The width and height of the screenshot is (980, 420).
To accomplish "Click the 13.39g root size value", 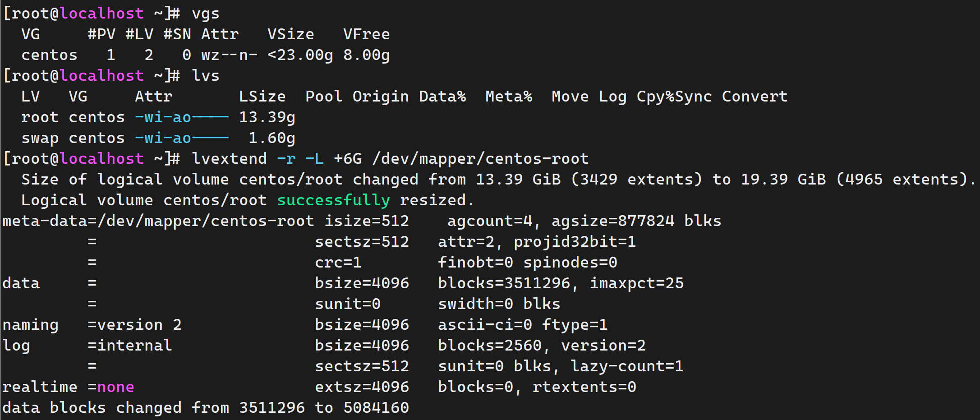I will [267, 117].
